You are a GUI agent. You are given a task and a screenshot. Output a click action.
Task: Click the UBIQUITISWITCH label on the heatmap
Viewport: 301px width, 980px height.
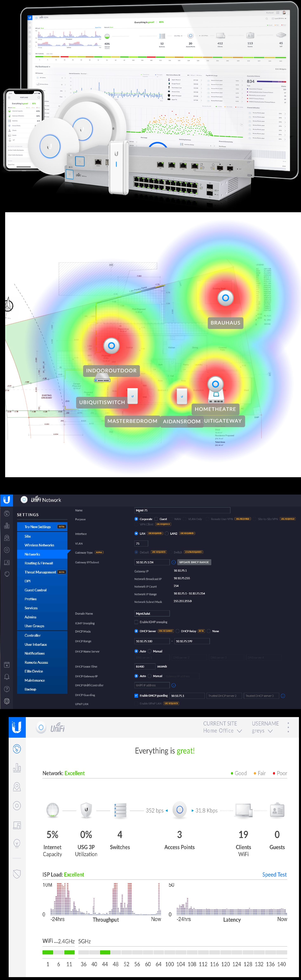pos(102,402)
